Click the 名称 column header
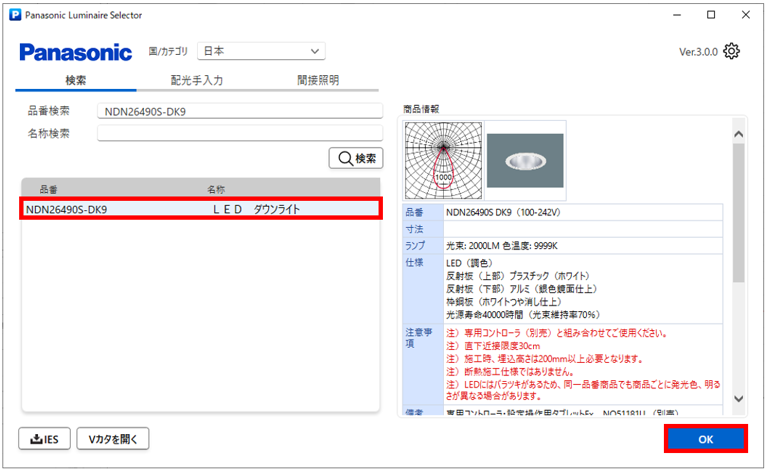Viewport: 766px width, 473px height. [x=215, y=188]
